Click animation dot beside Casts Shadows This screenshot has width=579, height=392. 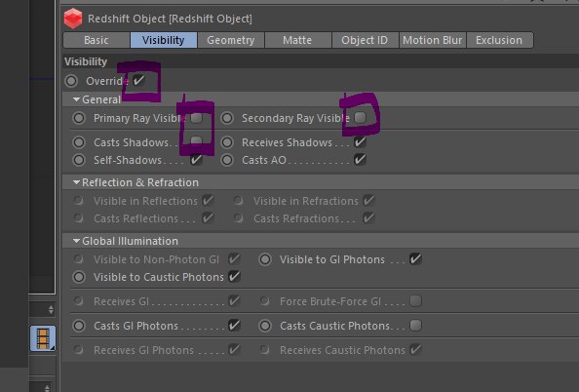tap(79, 142)
